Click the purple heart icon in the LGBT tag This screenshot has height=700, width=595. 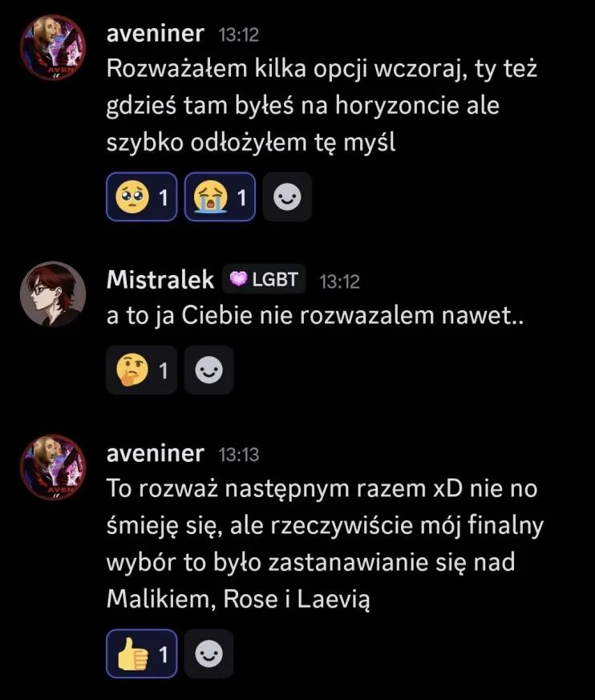(x=239, y=279)
